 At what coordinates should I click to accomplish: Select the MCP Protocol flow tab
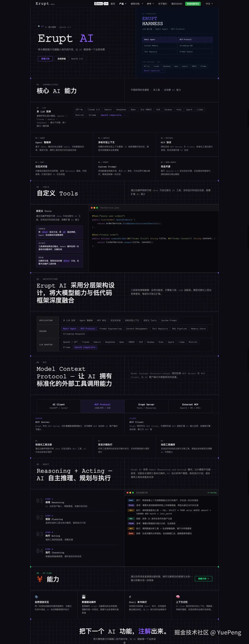102,406
